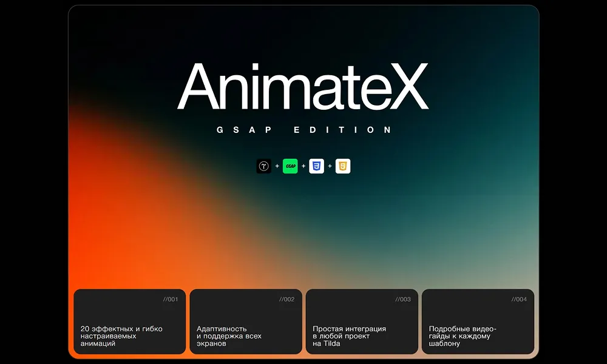Click the AnimateX main title

point(303,86)
